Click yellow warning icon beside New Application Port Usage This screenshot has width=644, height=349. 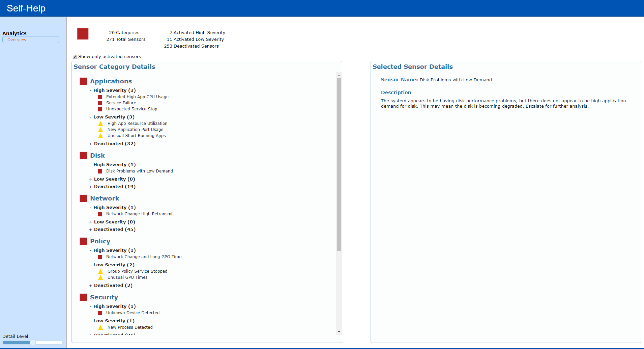coord(100,130)
